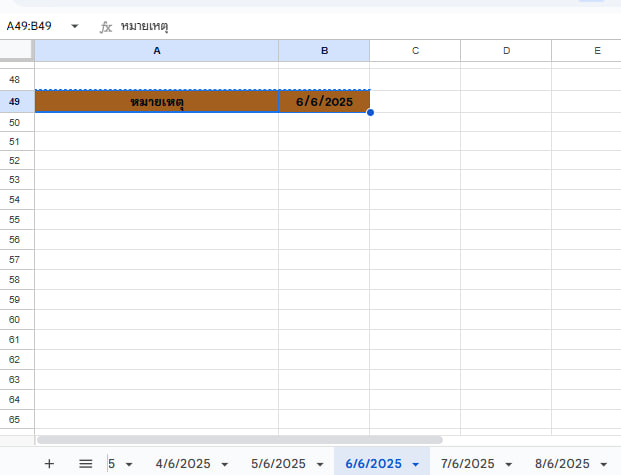Click the หมายเหตุ cell in row 49

tap(157, 102)
